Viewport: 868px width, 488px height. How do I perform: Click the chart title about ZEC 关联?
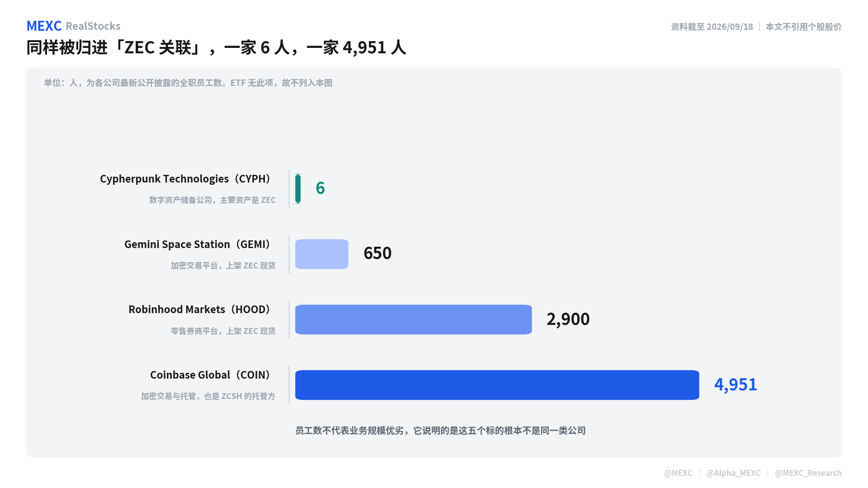[216, 47]
